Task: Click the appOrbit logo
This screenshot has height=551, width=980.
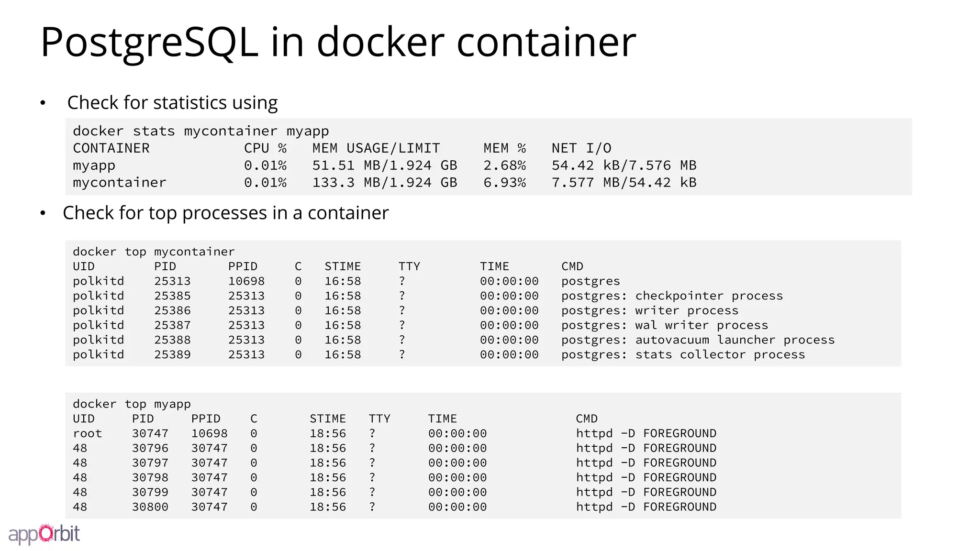Action: [x=44, y=534]
